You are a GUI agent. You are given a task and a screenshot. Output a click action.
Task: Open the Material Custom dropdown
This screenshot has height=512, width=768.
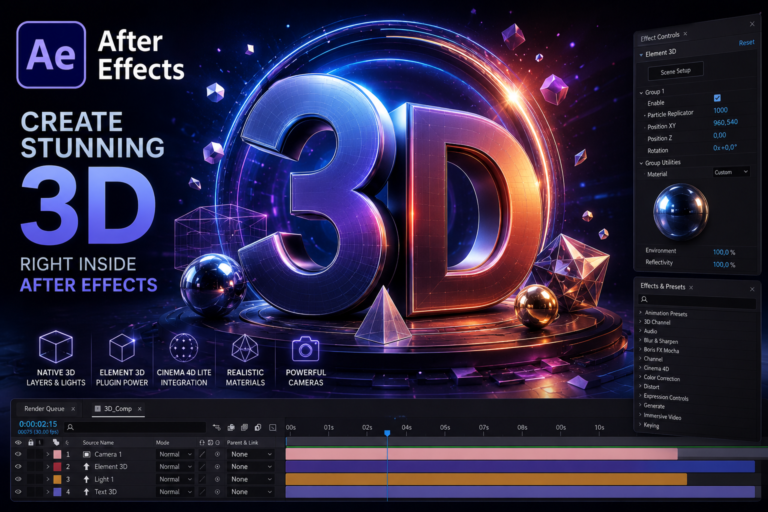pyautogui.click(x=731, y=172)
